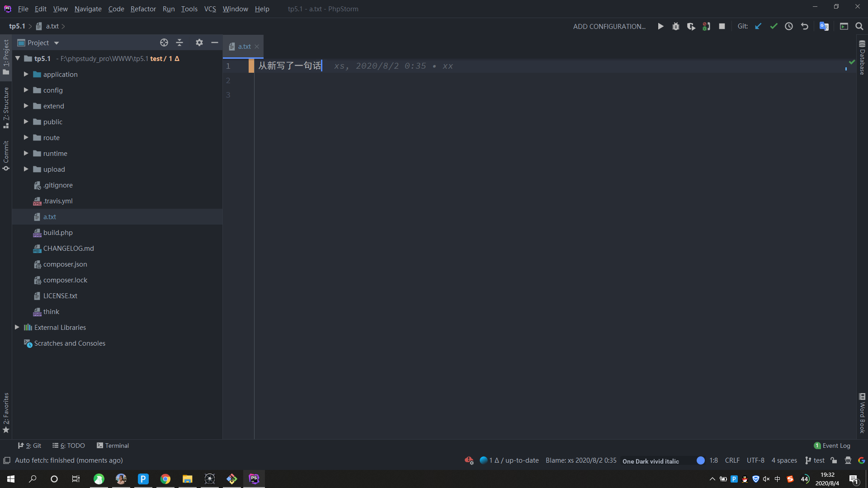Toggle read-only lock icon in status bar
Image resolution: width=868 pixels, height=488 pixels.
[x=834, y=460]
